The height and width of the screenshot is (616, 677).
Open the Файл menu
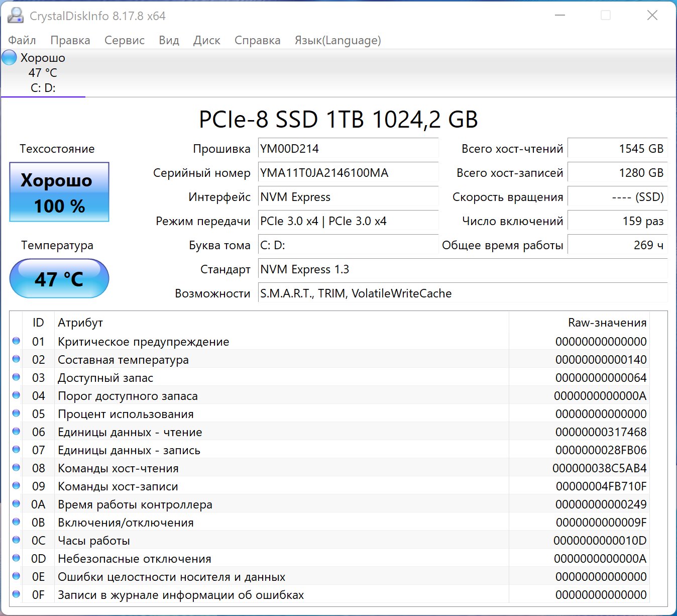(x=22, y=40)
